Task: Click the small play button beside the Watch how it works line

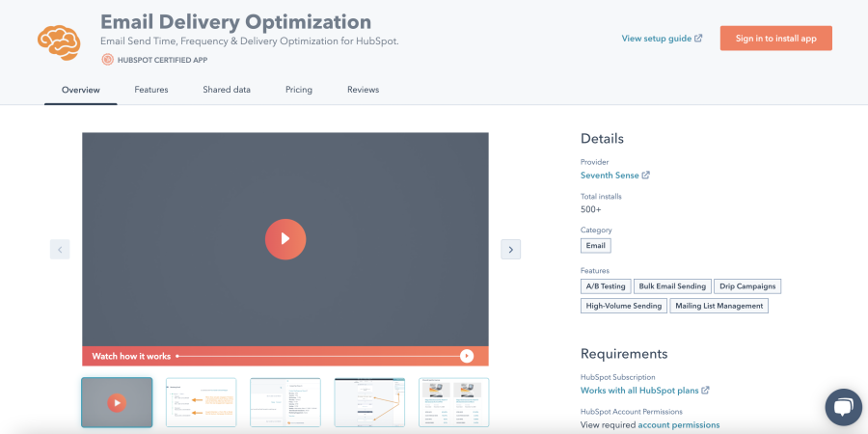Action: 467,356
